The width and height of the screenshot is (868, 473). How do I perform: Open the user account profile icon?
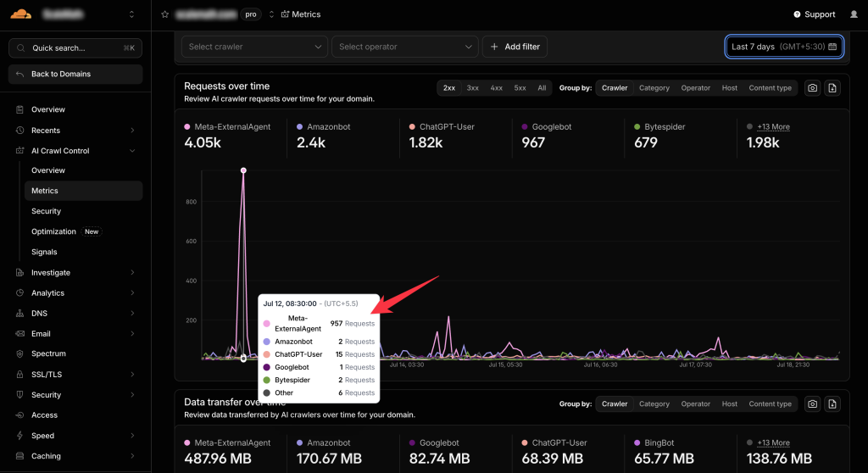coord(854,14)
